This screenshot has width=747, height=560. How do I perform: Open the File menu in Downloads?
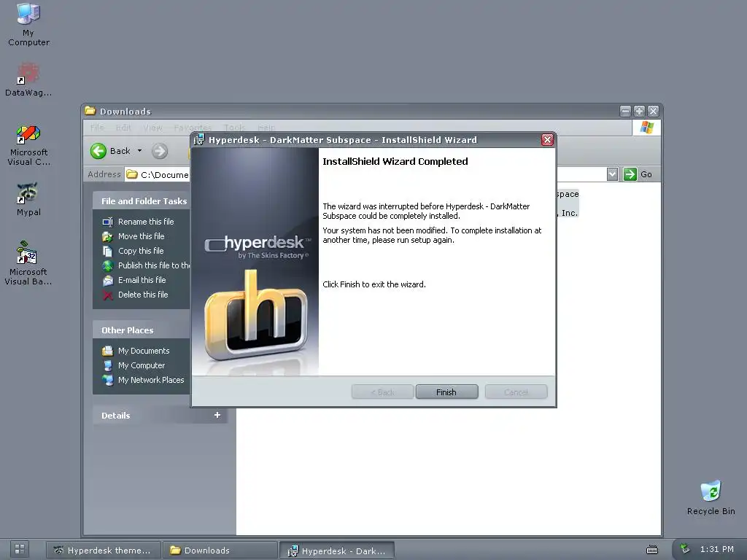click(97, 128)
